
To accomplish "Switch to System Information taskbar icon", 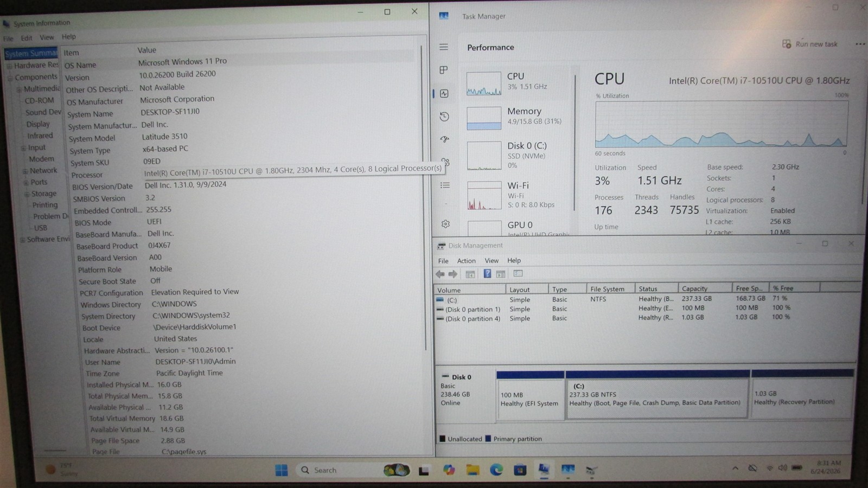I will 544,470.
